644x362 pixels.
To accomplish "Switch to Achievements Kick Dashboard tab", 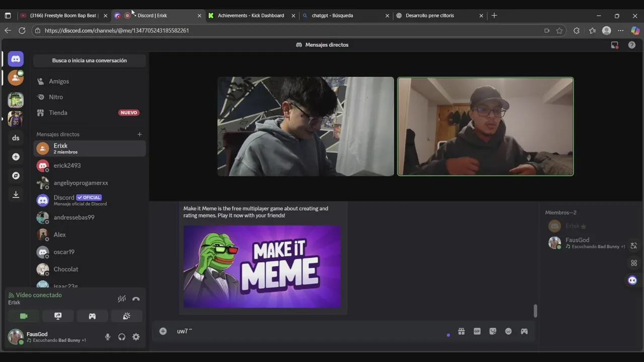I will 251,16.
